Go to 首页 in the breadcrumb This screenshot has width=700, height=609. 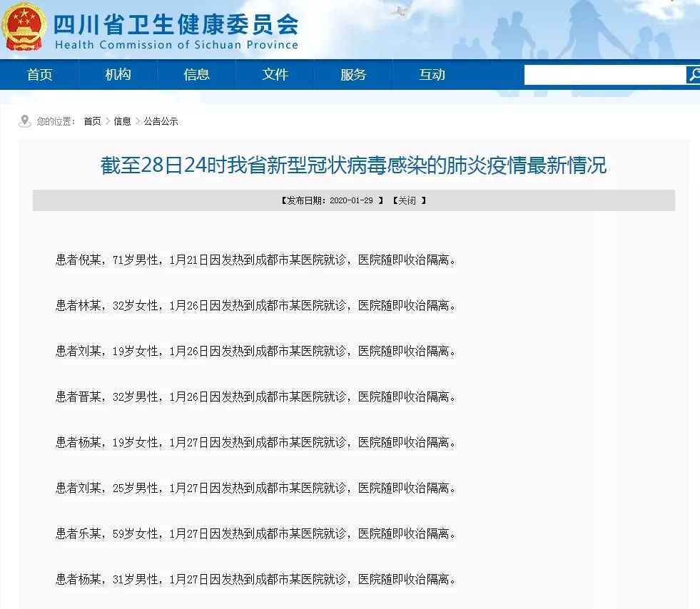point(92,121)
